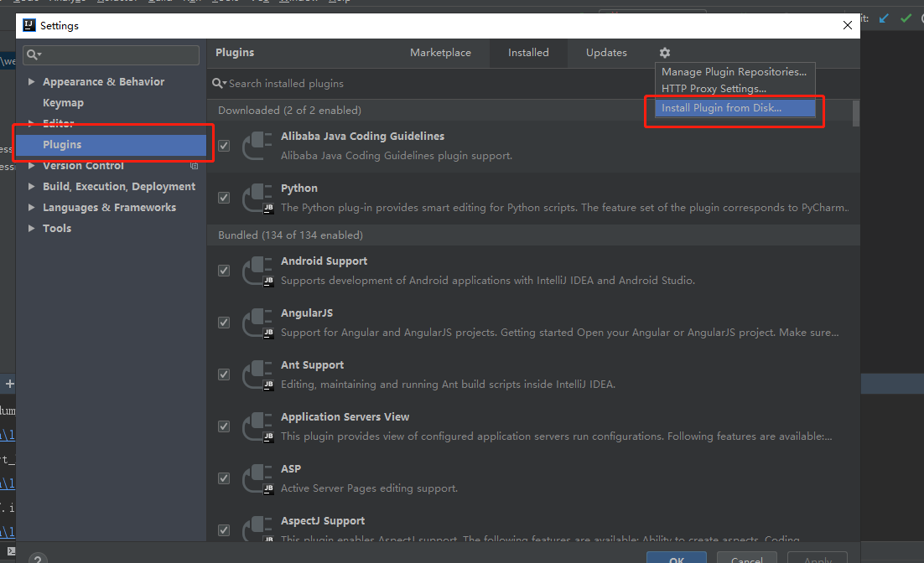The height and width of the screenshot is (563, 924).
Task: Click the IntelliJ logo in Settings title bar
Action: pos(29,25)
